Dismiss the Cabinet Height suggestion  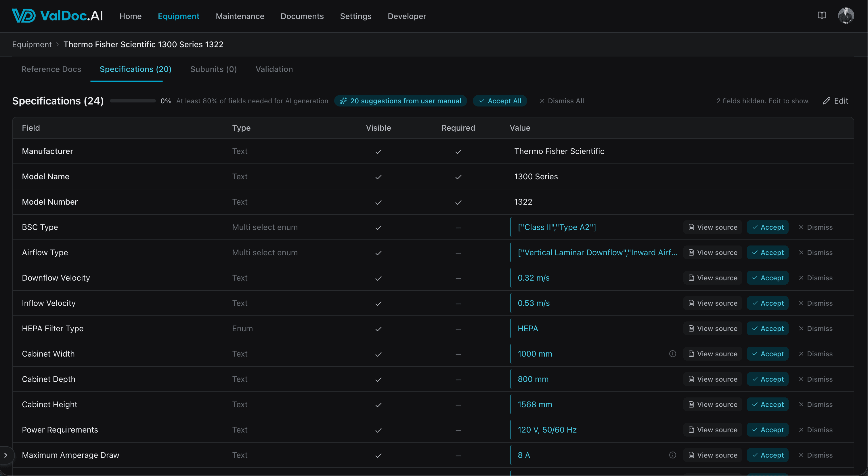[x=815, y=404]
